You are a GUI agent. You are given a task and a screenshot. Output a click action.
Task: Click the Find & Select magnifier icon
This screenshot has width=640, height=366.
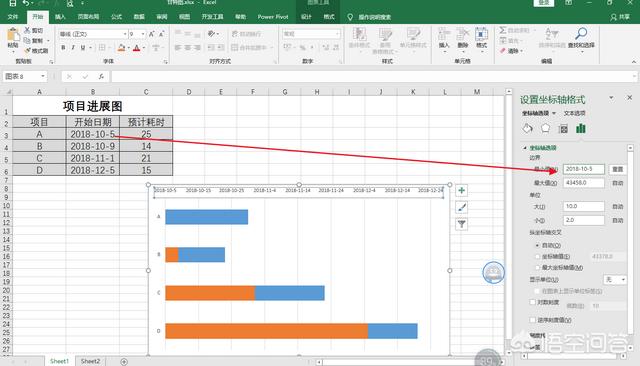[581, 38]
